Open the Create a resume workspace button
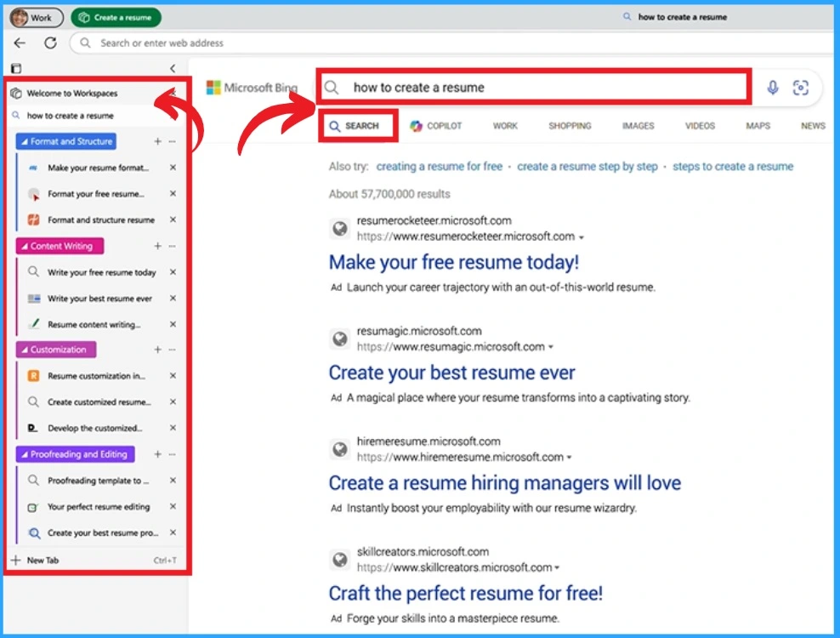840x638 pixels. (x=116, y=18)
